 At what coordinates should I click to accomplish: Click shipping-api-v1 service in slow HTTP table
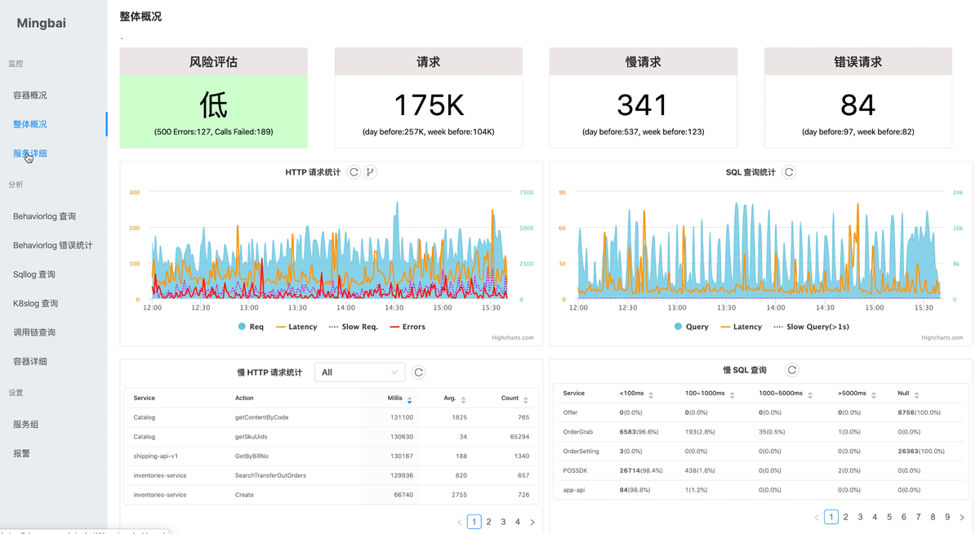click(x=156, y=456)
